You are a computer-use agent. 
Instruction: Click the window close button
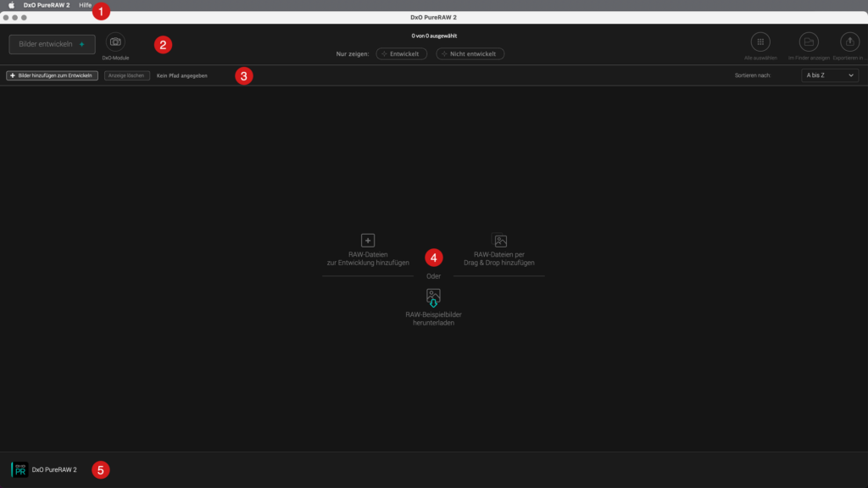pos(6,18)
